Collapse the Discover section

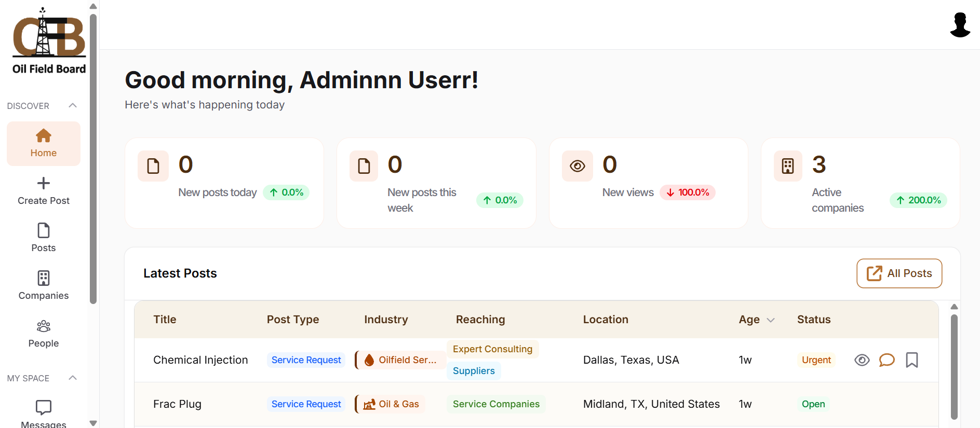(73, 105)
